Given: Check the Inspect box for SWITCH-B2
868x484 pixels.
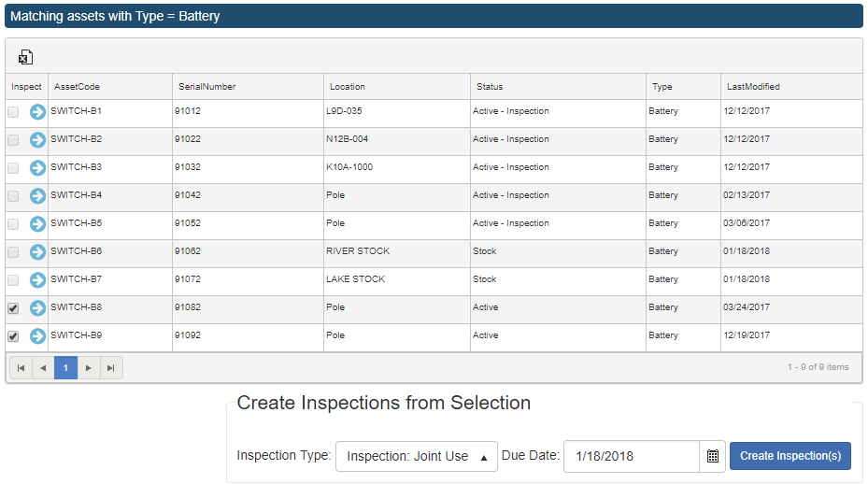Looking at the screenshot, I should tap(13, 140).
